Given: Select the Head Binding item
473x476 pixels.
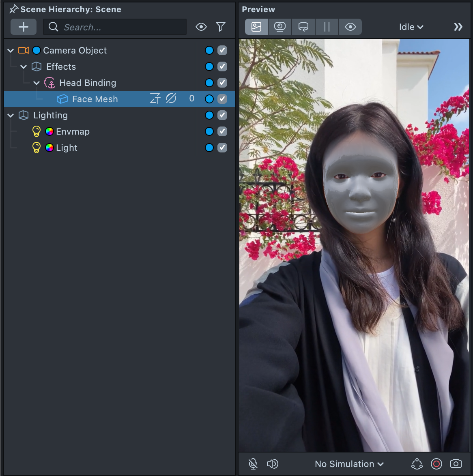Looking at the screenshot, I should (88, 83).
